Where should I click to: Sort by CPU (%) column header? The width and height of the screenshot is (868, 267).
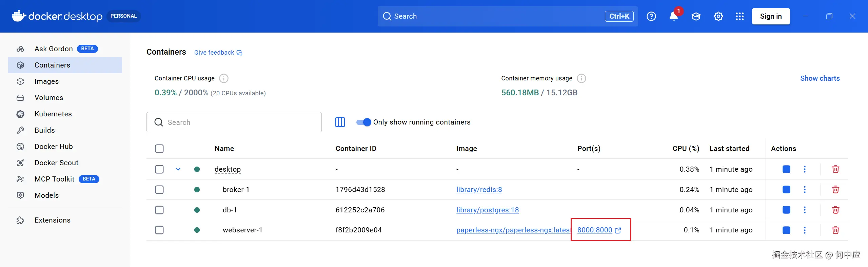click(x=686, y=149)
